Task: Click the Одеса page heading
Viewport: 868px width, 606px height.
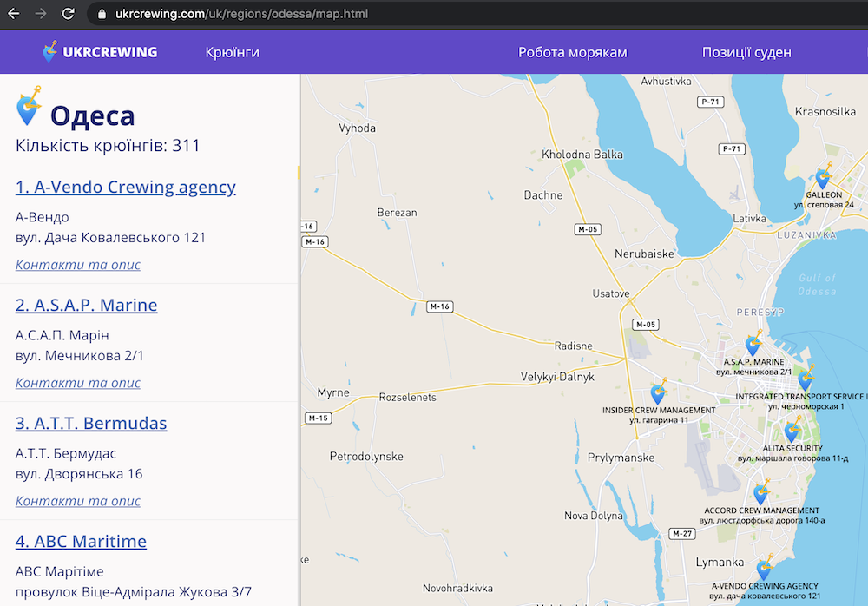Action: click(92, 115)
